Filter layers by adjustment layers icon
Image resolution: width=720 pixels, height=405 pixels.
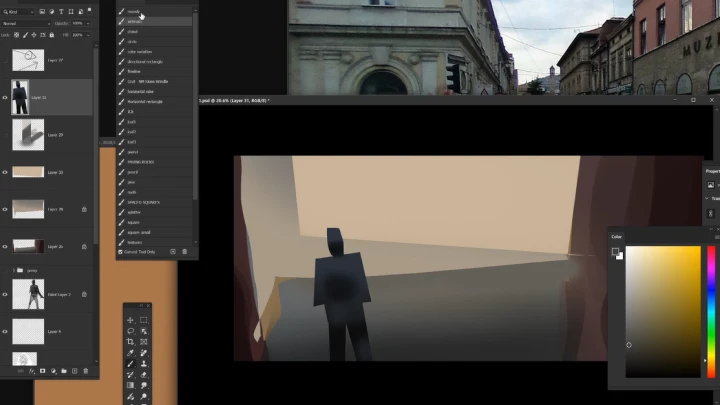tap(51, 11)
